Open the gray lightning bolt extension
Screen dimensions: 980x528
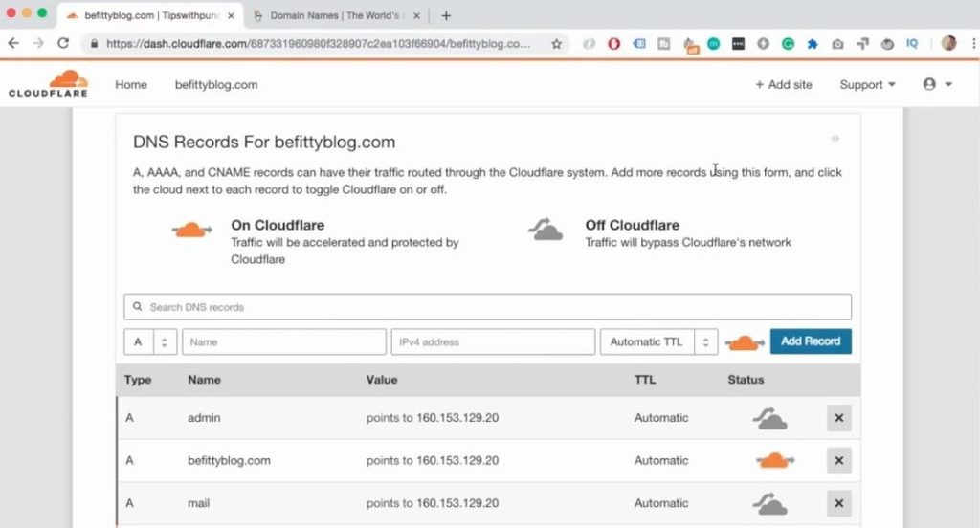coord(763,44)
